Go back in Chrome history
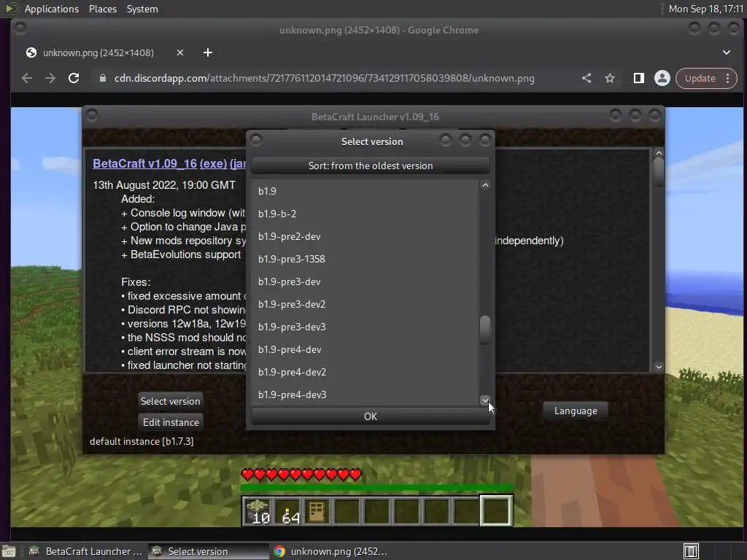Viewport: 747px width, 560px height. 27,78
